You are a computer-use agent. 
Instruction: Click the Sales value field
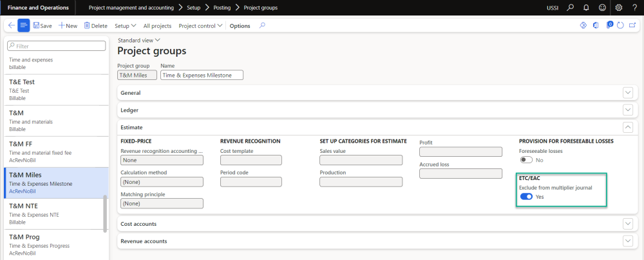[x=361, y=160]
